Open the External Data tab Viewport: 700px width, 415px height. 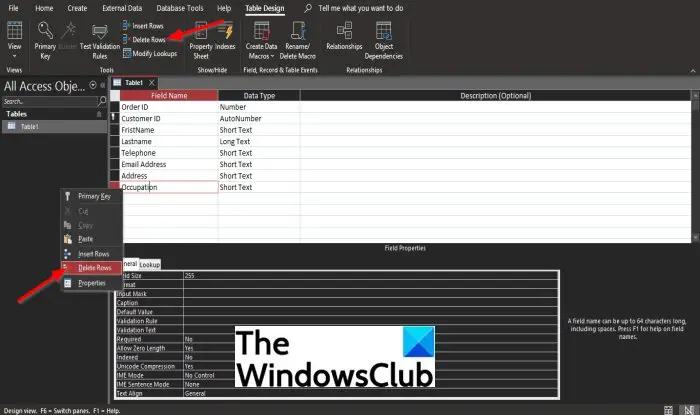[122, 8]
